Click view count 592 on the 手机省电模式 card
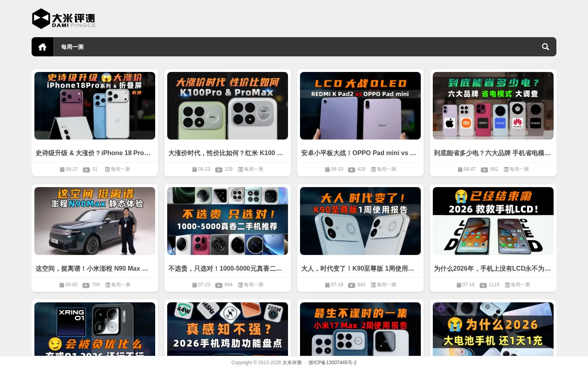 coord(494,170)
